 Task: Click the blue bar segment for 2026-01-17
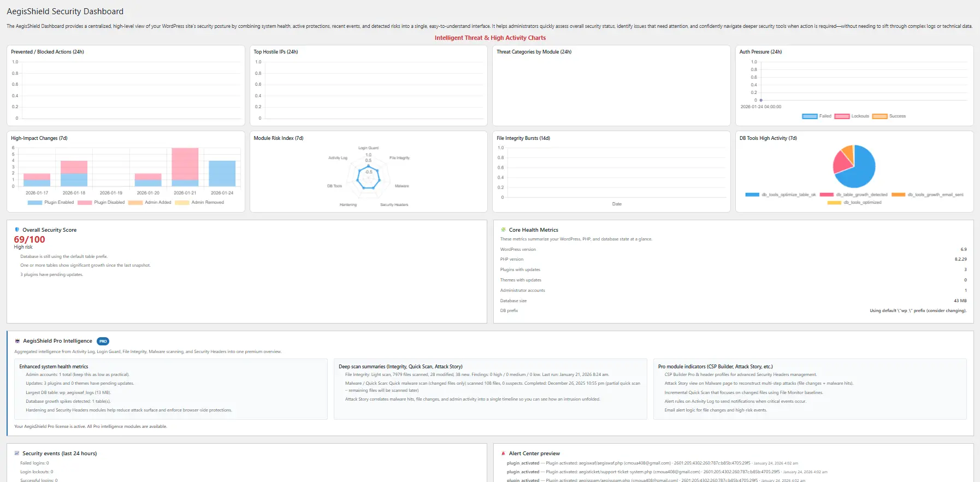tap(37, 183)
